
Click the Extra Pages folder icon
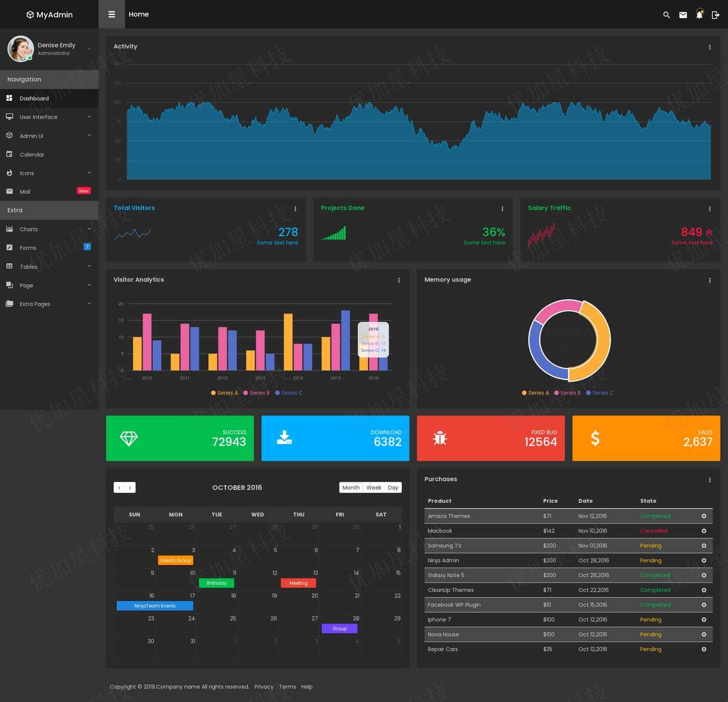9,304
